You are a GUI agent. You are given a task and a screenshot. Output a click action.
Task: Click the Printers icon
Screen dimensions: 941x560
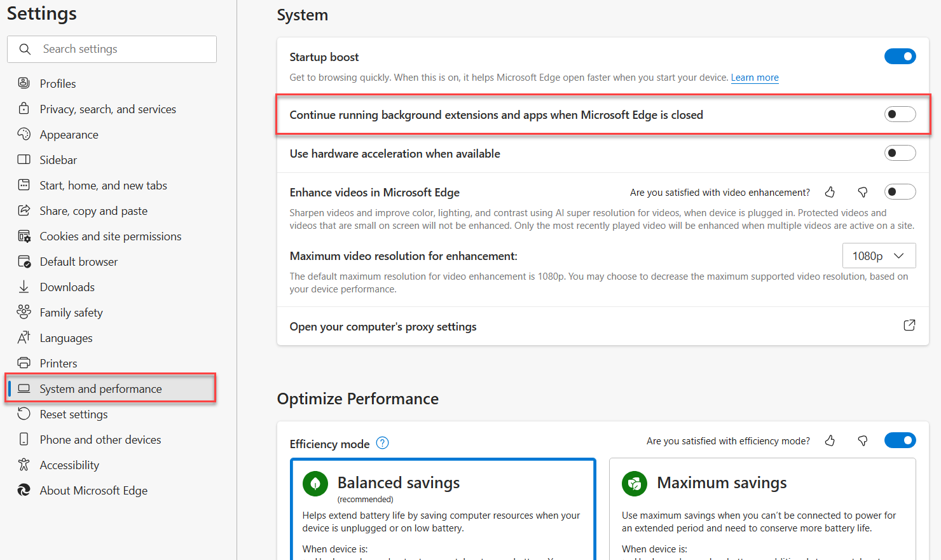tap(24, 363)
